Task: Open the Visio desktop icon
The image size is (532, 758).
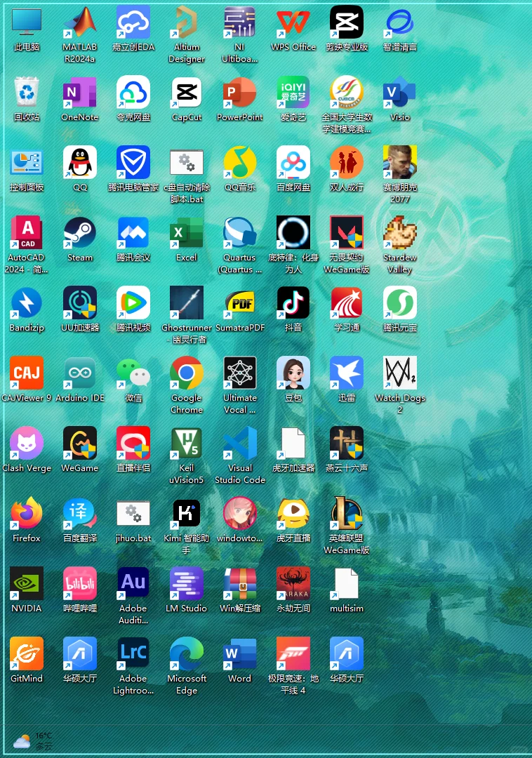Action: point(399,93)
